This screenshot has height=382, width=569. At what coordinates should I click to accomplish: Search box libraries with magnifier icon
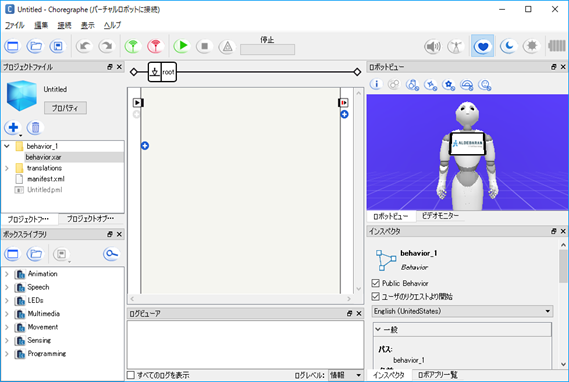pos(111,254)
